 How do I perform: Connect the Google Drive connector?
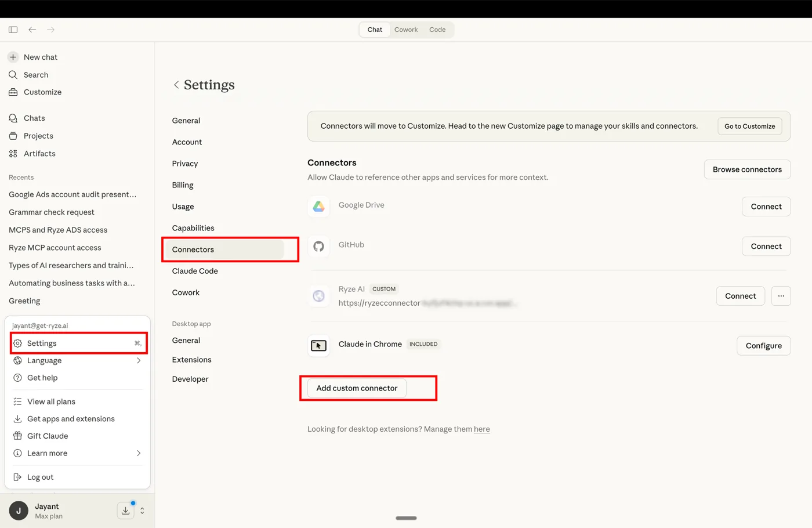[x=766, y=207]
